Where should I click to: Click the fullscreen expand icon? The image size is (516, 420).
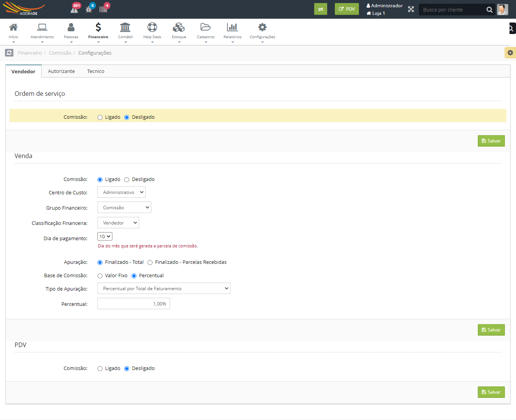tap(411, 9)
